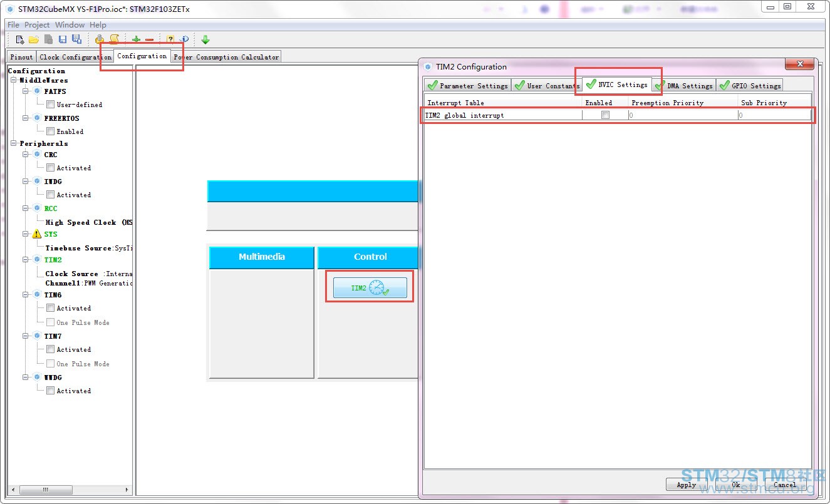The width and height of the screenshot is (830, 504).
Task: Collapse the RCC tree node
Action: click(x=26, y=208)
